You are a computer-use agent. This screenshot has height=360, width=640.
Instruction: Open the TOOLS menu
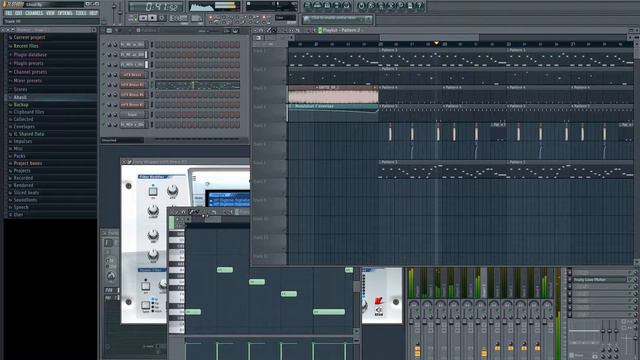pos(81,13)
